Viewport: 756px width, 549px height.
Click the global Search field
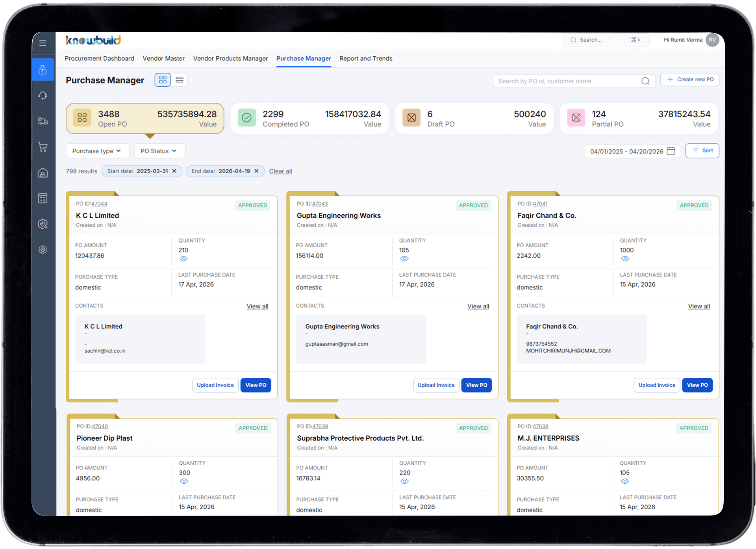tap(606, 40)
